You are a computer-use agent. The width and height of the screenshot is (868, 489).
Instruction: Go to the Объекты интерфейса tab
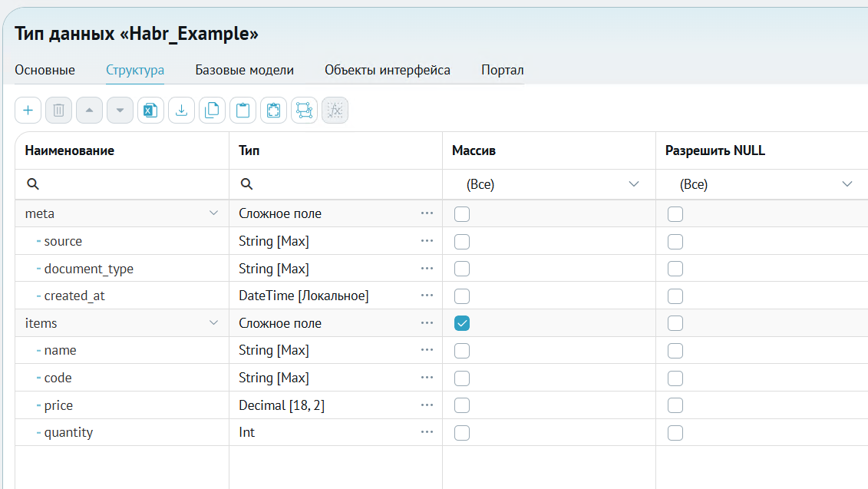click(388, 71)
